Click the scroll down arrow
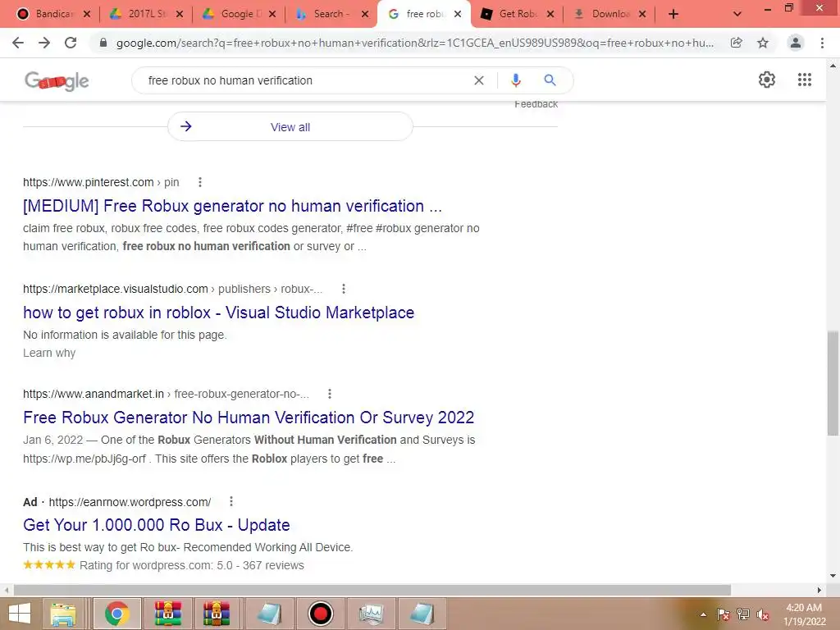 [x=833, y=577]
